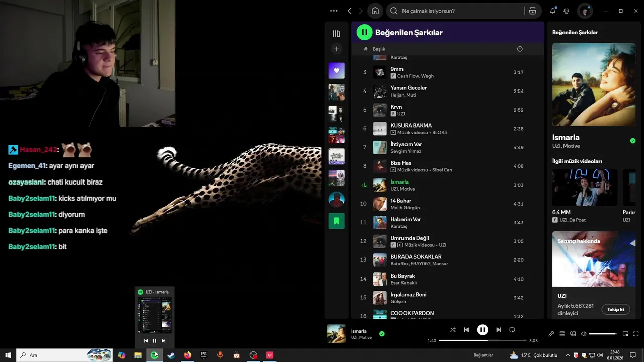Open the Windows Start menu
644x362 pixels.
8,355
